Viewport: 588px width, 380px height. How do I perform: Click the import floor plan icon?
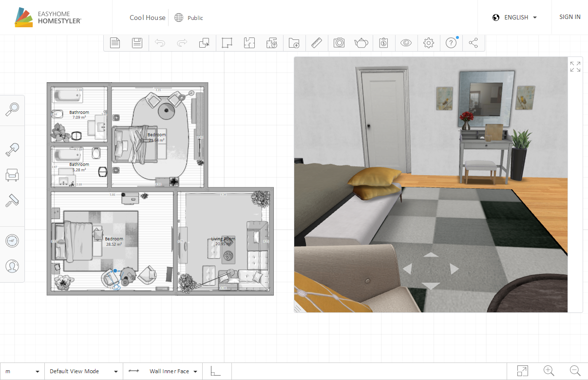tap(272, 43)
